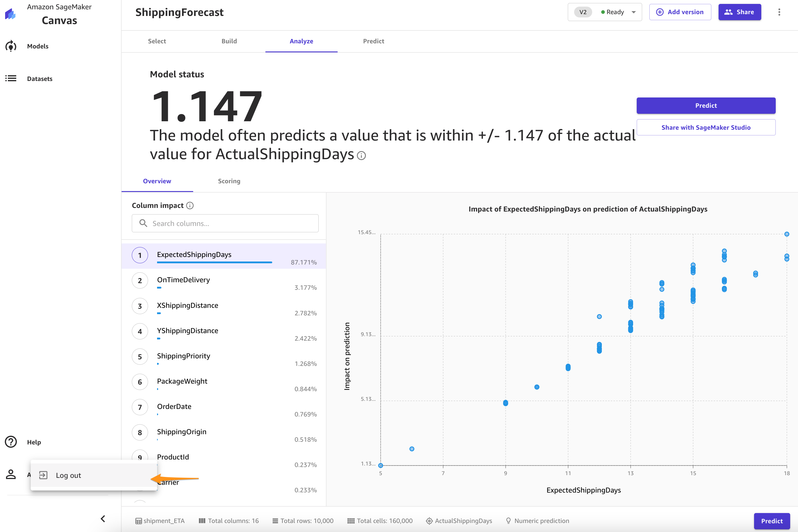
Task: Click Add version button
Action: pos(680,12)
